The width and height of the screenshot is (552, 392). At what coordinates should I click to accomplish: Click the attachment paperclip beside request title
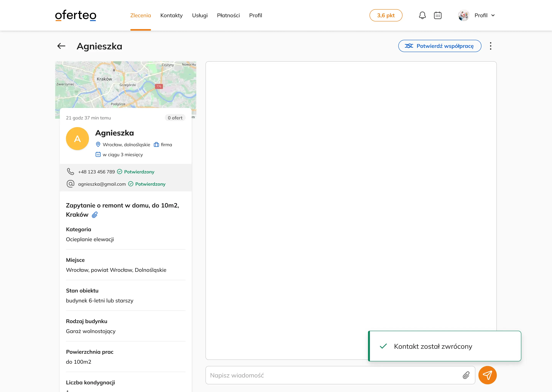click(x=95, y=215)
